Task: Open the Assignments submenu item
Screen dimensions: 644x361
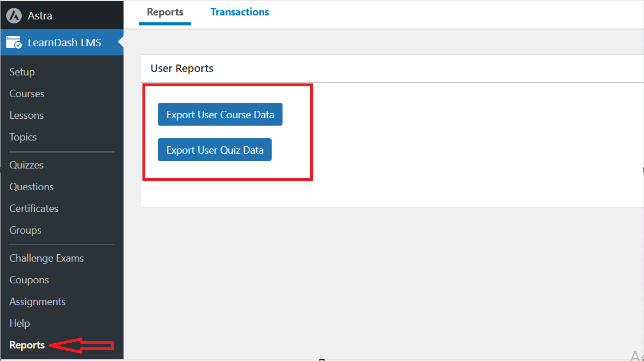Action: (x=37, y=302)
